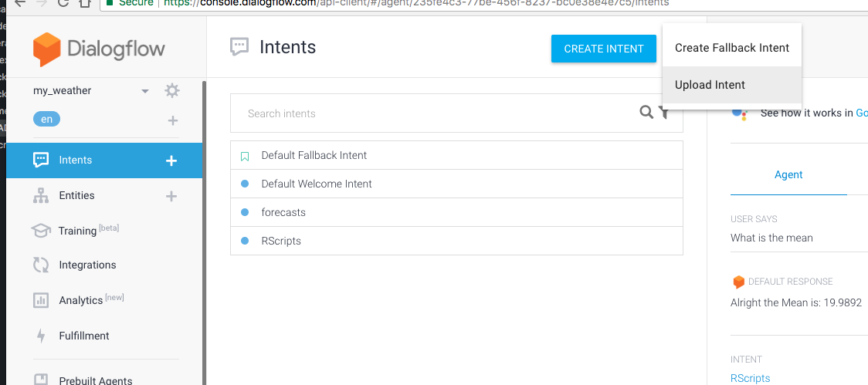The height and width of the screenshot is (385, 868).
Task: Click the Prebuilt Agents icon
Action: 41,380
